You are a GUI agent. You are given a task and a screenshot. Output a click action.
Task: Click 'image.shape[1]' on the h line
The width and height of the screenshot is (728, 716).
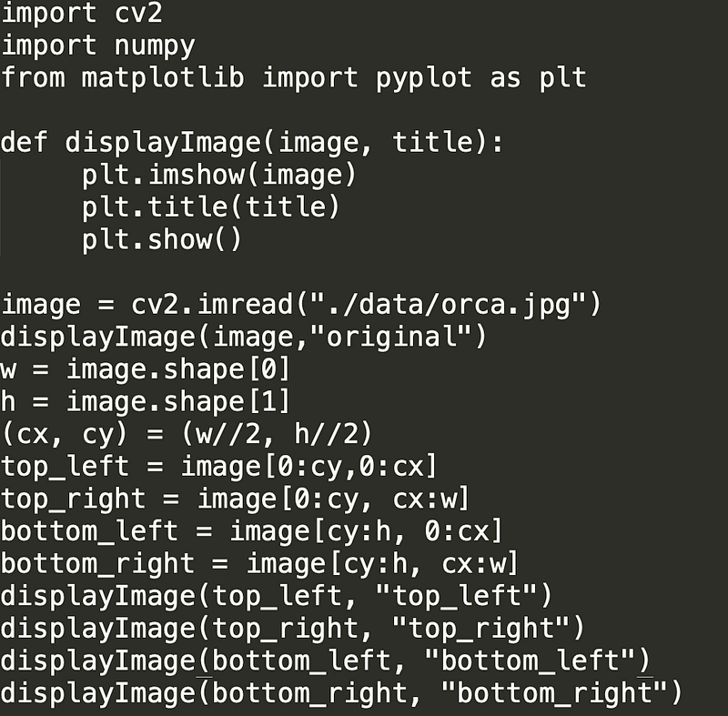pos(178,402)
